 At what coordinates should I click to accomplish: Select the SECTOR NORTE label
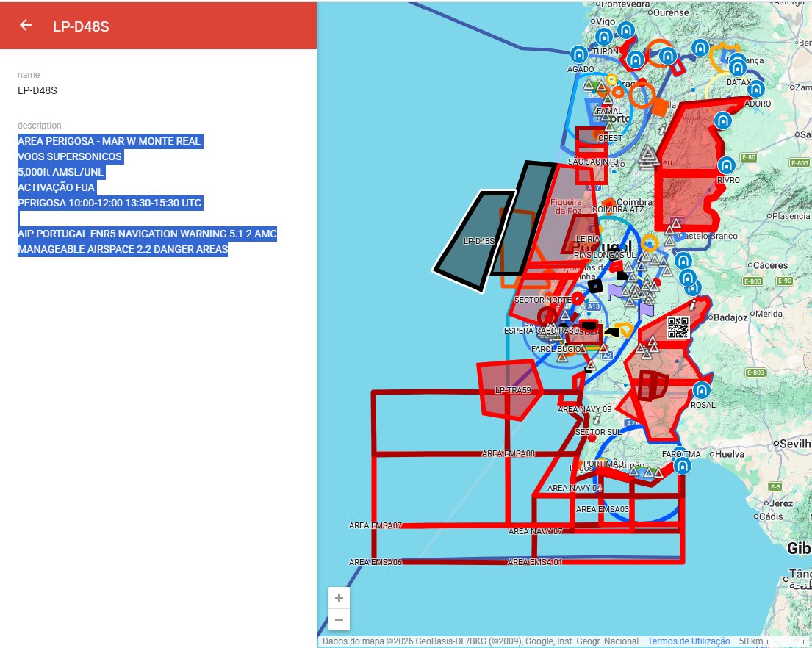(x=542, y=300)
